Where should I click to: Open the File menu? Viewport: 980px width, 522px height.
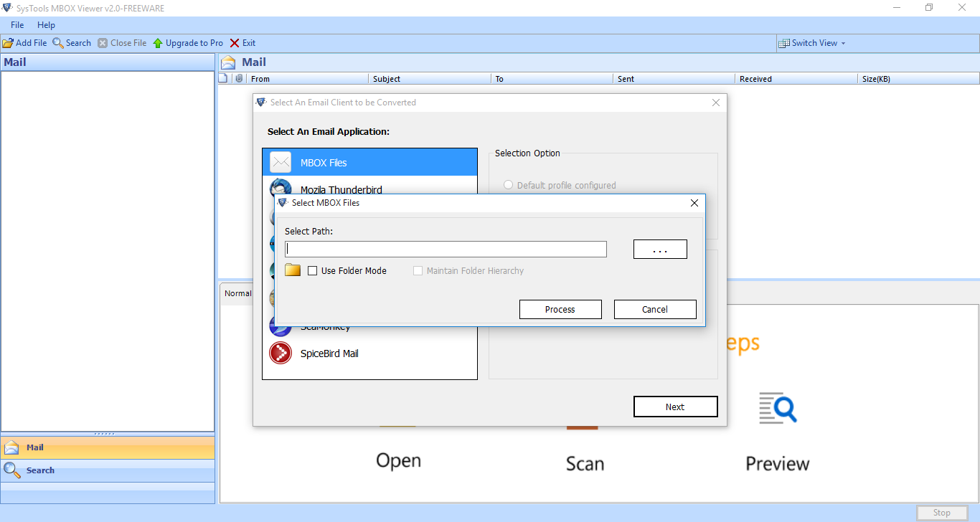click(x=17, y=24)
